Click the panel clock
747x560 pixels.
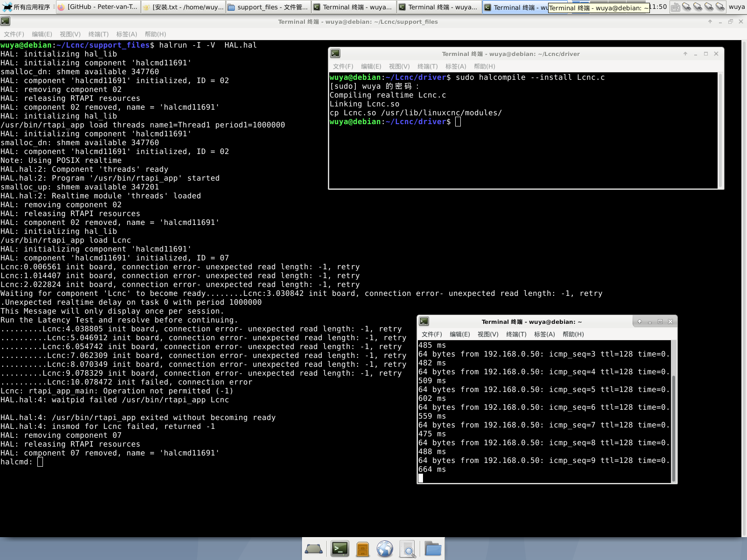[659, 7]
